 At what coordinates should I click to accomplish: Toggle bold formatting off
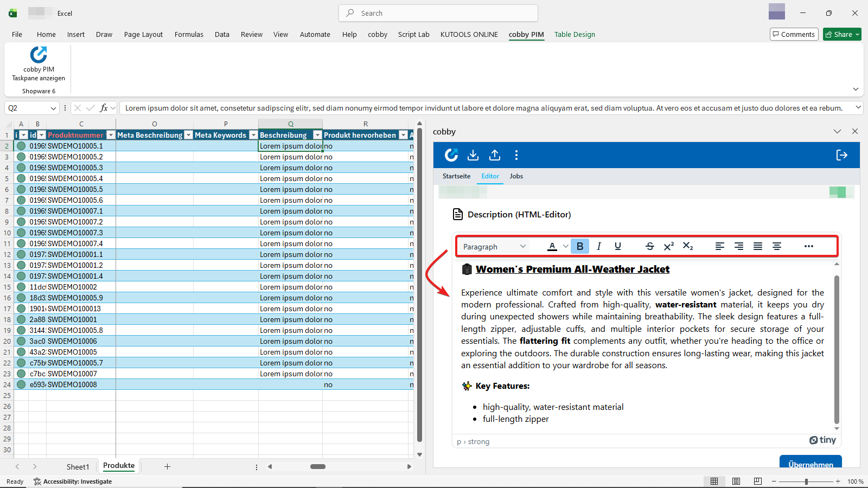(x=579, y=246)
